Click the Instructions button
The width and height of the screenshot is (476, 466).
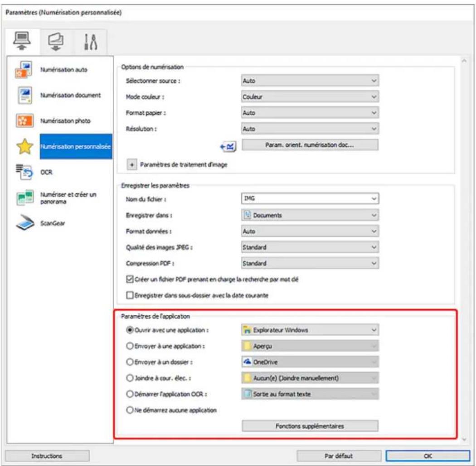47,456
